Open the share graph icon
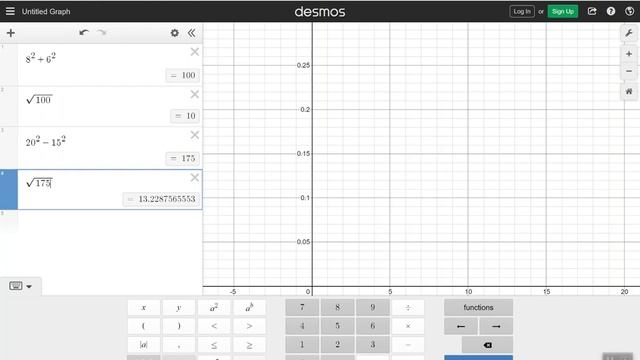The height and width of the screenshot is (360, 640). (x=592, y=11)
